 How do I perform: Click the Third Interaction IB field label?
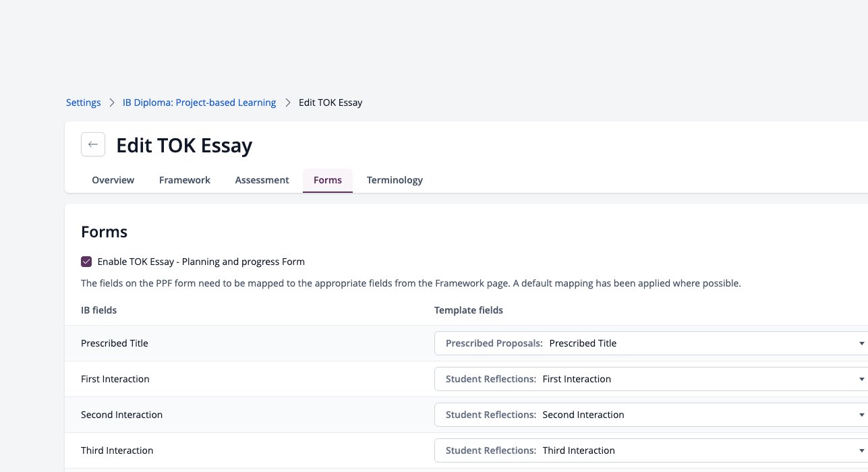tap(117, 450)
